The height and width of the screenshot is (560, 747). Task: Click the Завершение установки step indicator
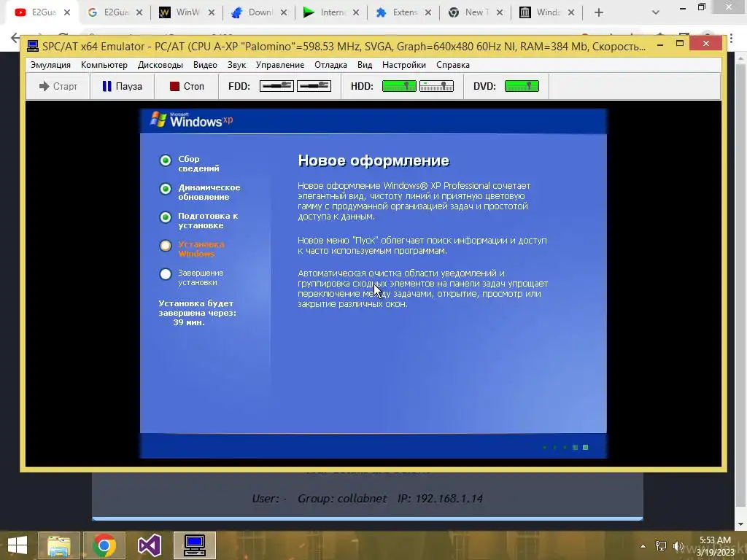tap(166, 274)
